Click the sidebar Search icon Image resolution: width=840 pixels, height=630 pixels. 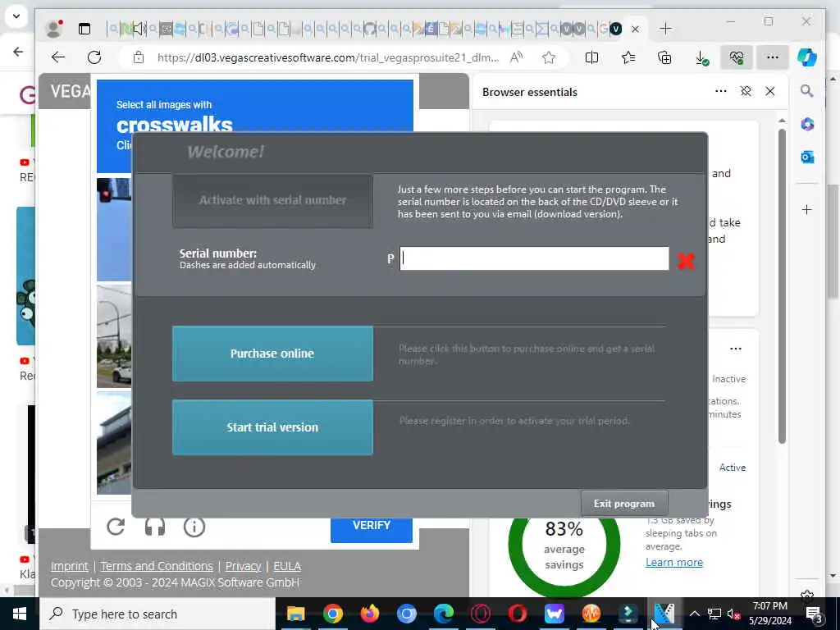pyautogui.click(x=807, y=90)
